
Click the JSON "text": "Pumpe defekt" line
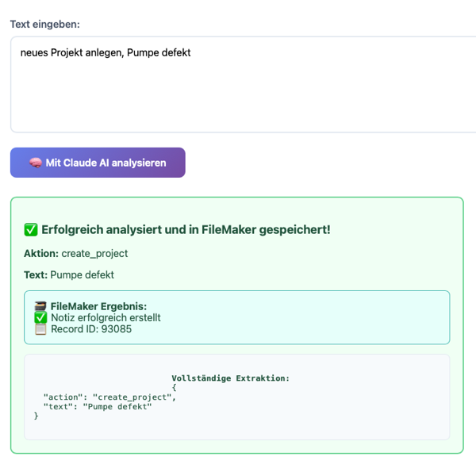pyautogui.click(x=98, y=406)
